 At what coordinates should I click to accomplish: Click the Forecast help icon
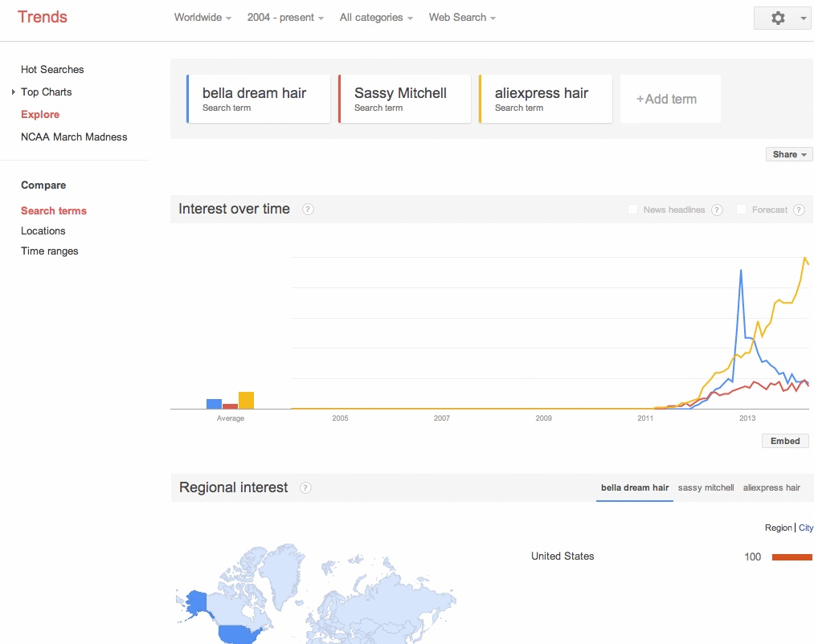tap(800, 210)
